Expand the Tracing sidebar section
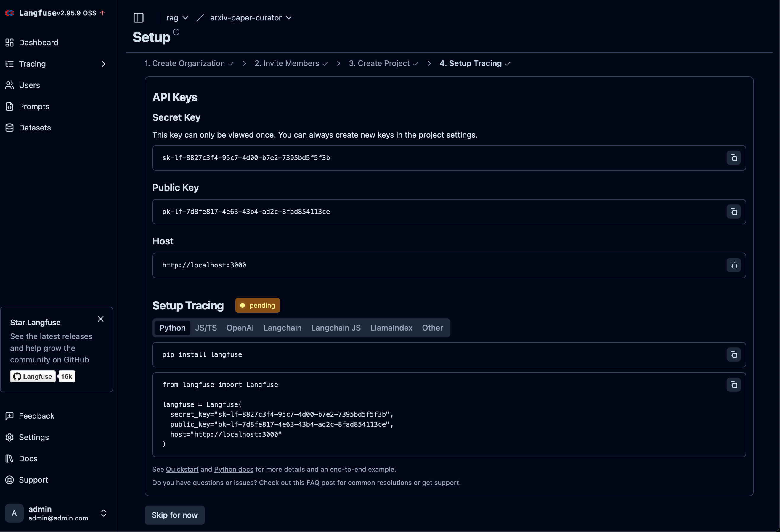This screenshot has width=780, height=532. point(103,64)
